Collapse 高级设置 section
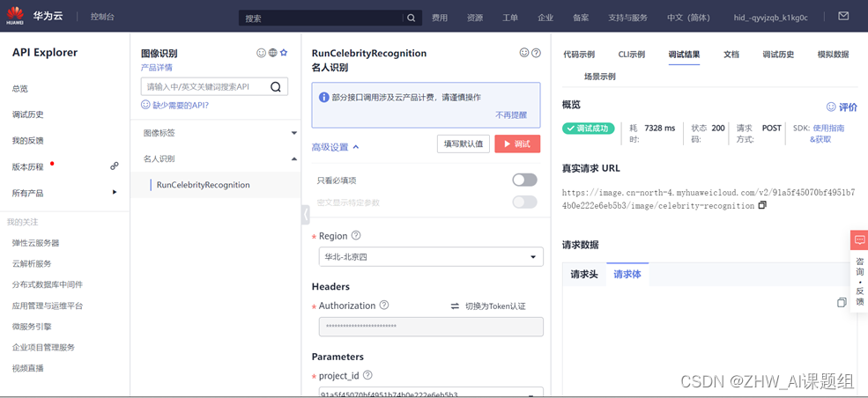Screen dimensions: 868x398 [x=336, y=147]
